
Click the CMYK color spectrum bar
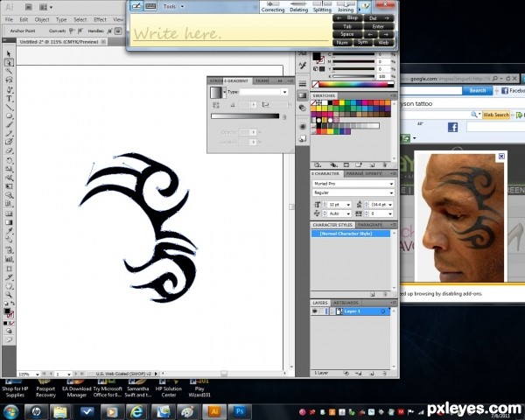coord(353,84)
